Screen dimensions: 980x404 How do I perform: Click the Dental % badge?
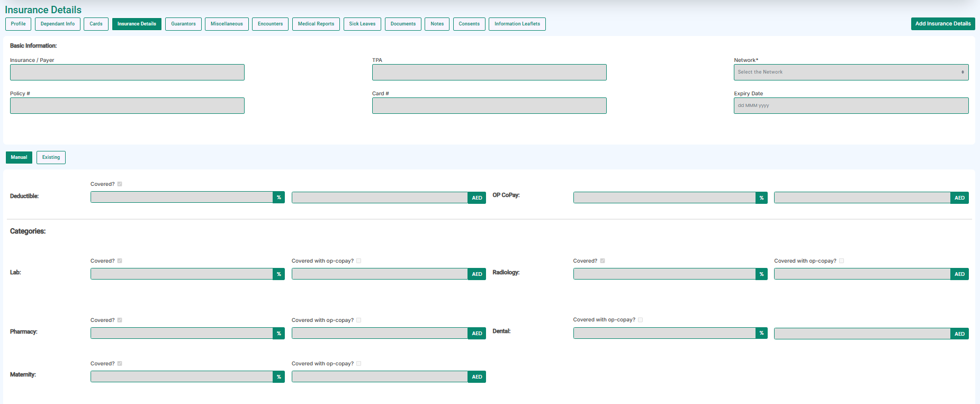[x=762, y=334]
